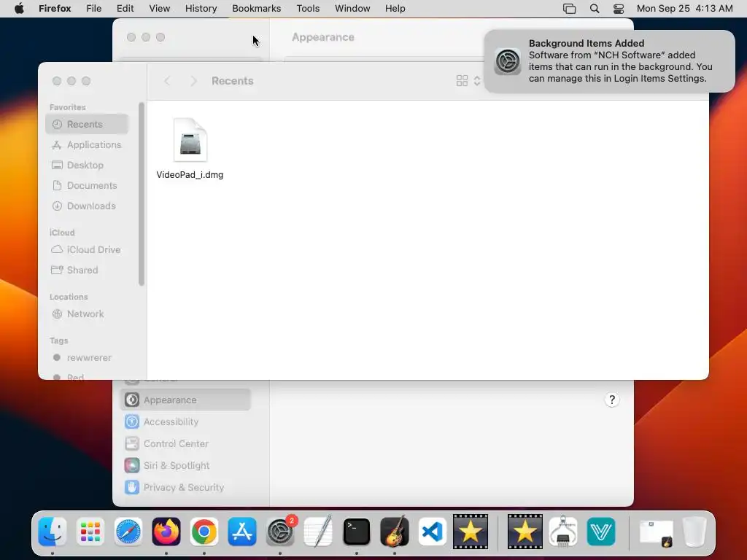This screenshot has width=747, height=560.
Task: Open the Trash in the dock
Action: point(694,532)
